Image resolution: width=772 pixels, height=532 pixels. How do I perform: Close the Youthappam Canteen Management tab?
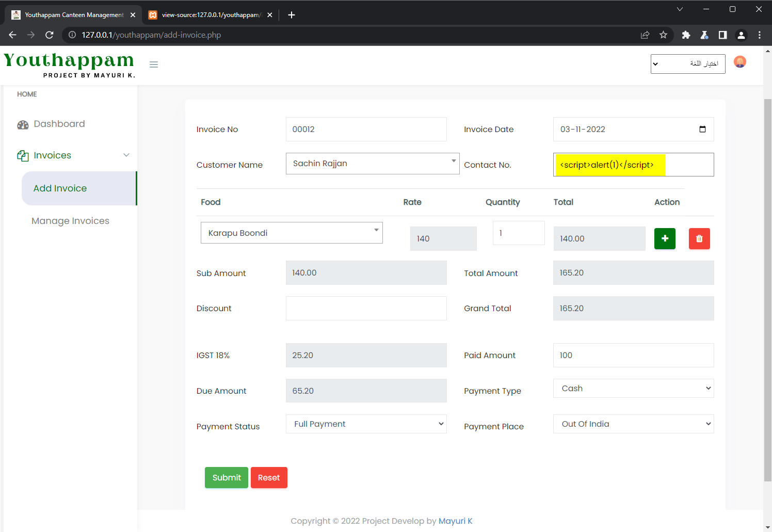click(x=133, y=15)
